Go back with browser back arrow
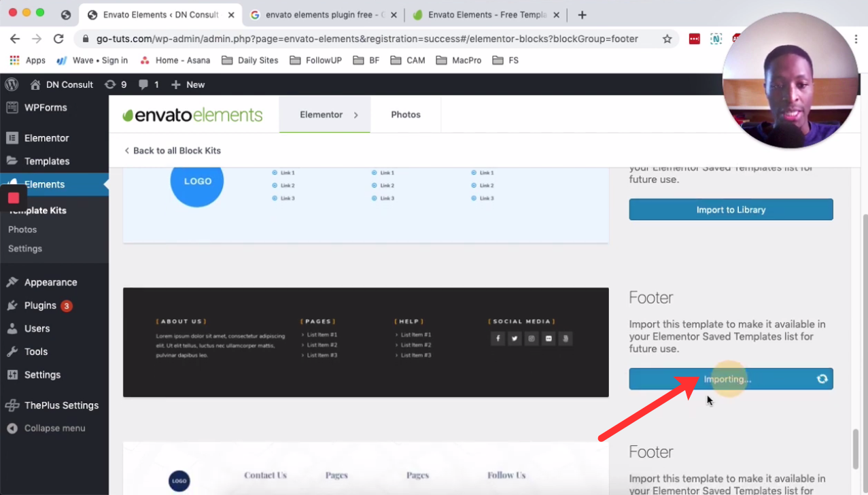868x495 pixels. 15,39
